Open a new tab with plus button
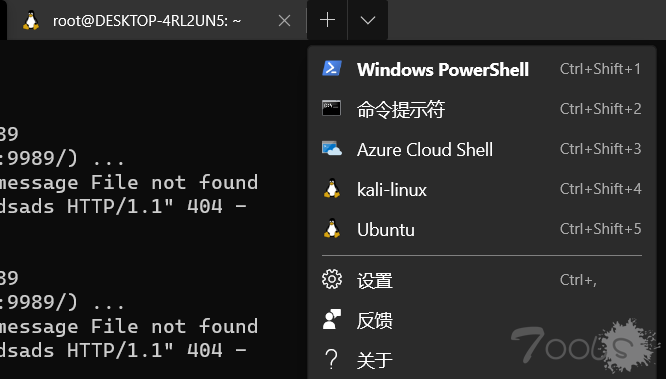Image resolution: width=666 pixels, height=379 pixels. [327, 20]
